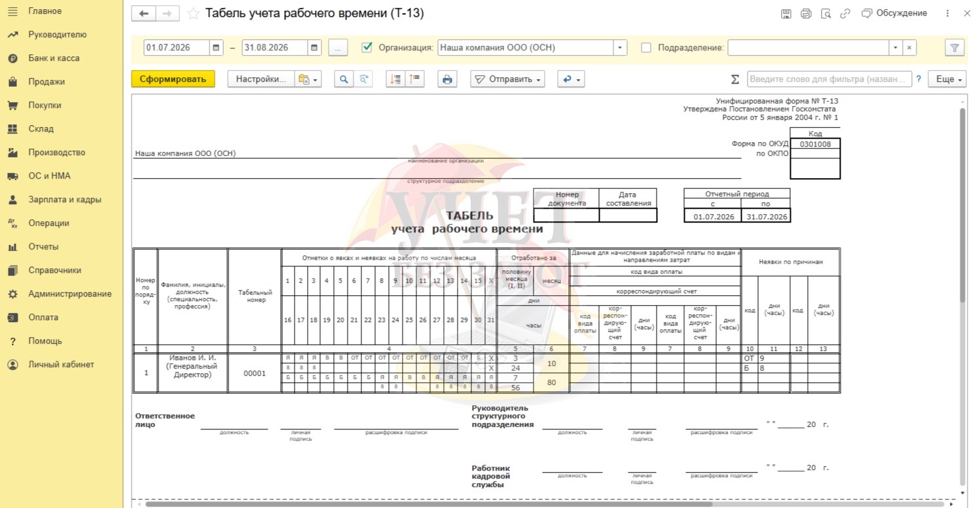Open help via the blue question mark

pyautogui.click(x=918, y=79)
